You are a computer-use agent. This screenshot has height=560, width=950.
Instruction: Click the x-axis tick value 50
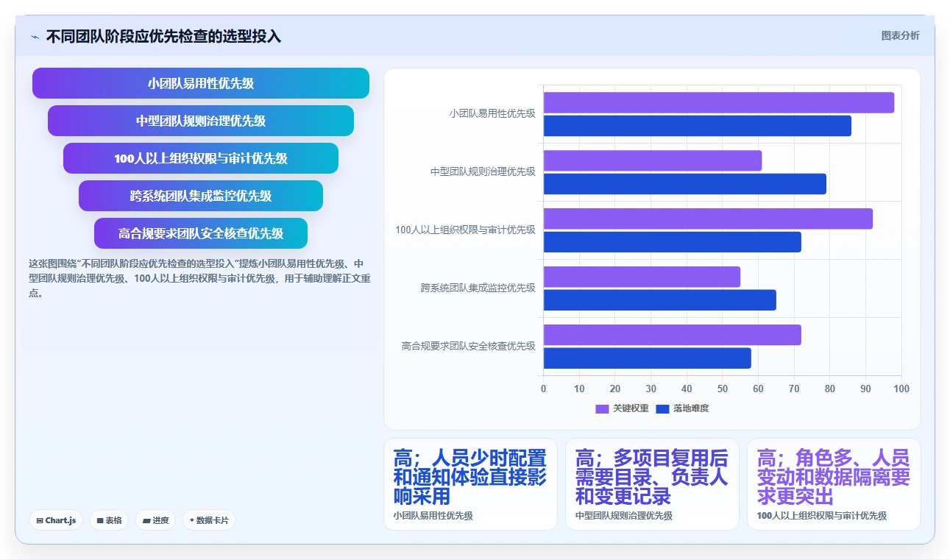tap(723, 389)
